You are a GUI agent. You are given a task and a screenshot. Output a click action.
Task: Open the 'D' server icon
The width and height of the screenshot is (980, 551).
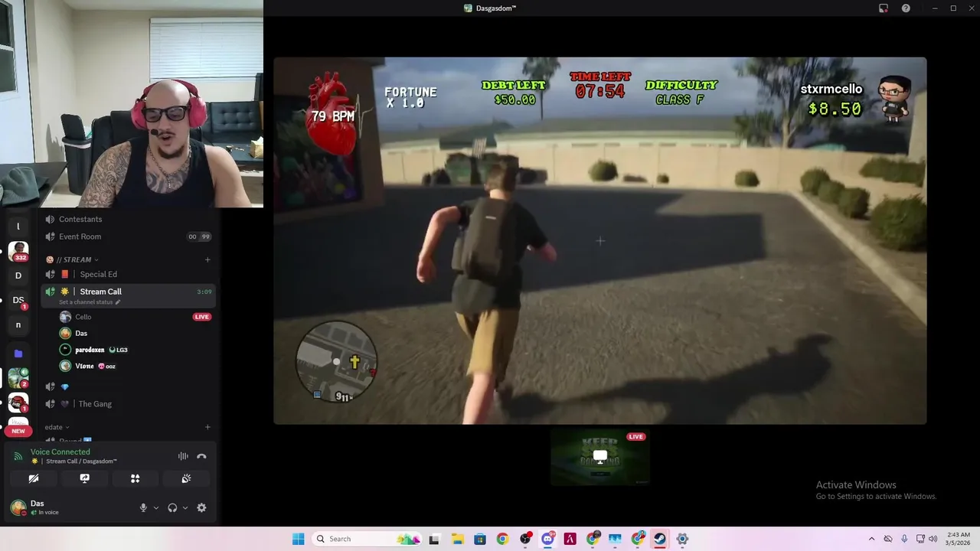point(18,275)
